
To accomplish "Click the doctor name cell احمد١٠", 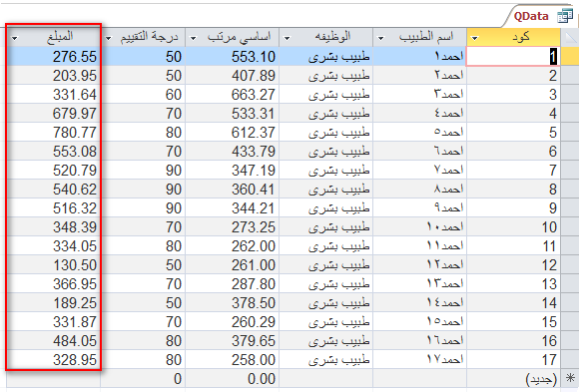I will (420, 227).
